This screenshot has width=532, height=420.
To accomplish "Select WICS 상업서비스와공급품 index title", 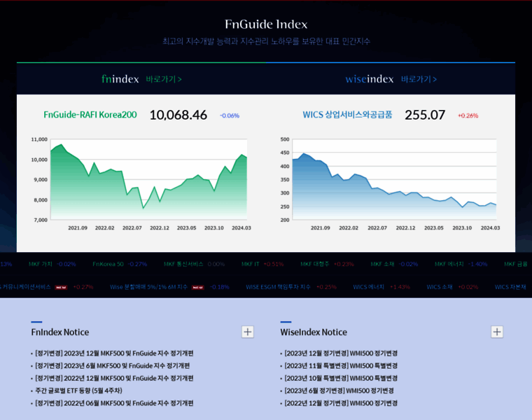I will (x=347, y=115).
